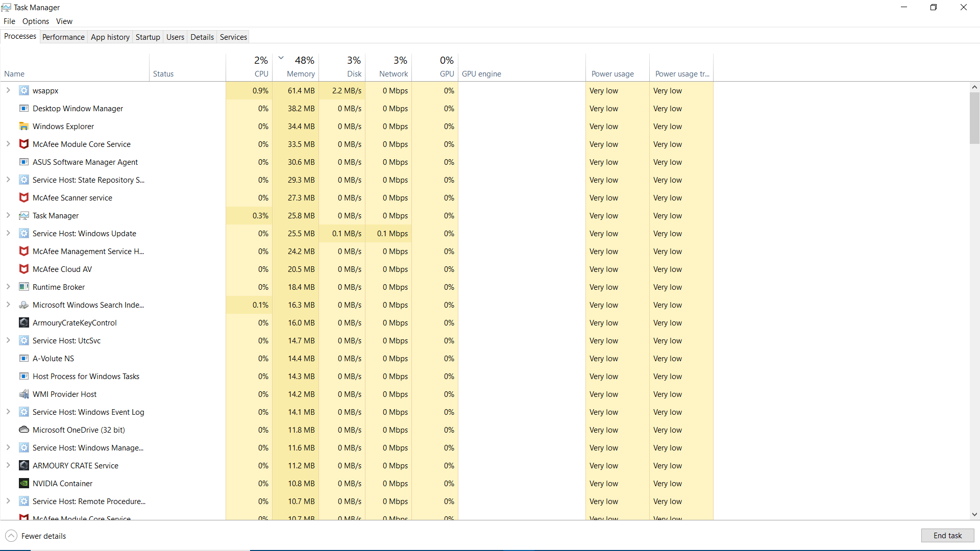Switch to the Performance tab
This screenshot has height=551, width=980.
point(63,37)
